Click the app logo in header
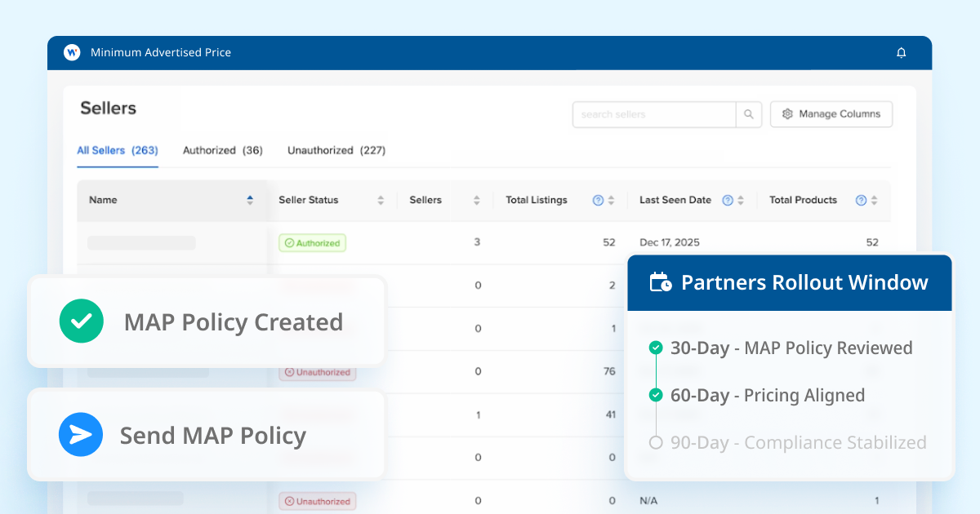Screen dimensions: 980x514 point(72,52)
